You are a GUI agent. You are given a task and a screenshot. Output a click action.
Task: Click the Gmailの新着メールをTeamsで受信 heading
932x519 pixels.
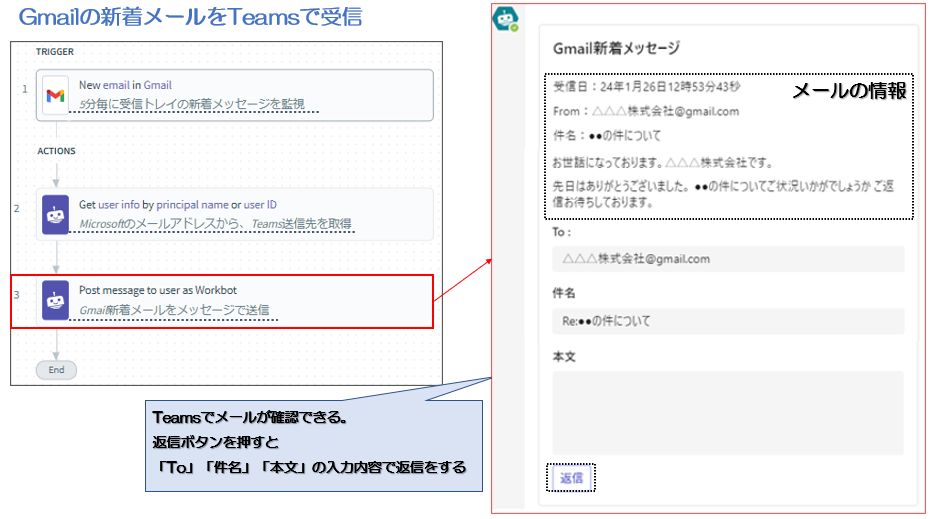click(x=190, y=17)
